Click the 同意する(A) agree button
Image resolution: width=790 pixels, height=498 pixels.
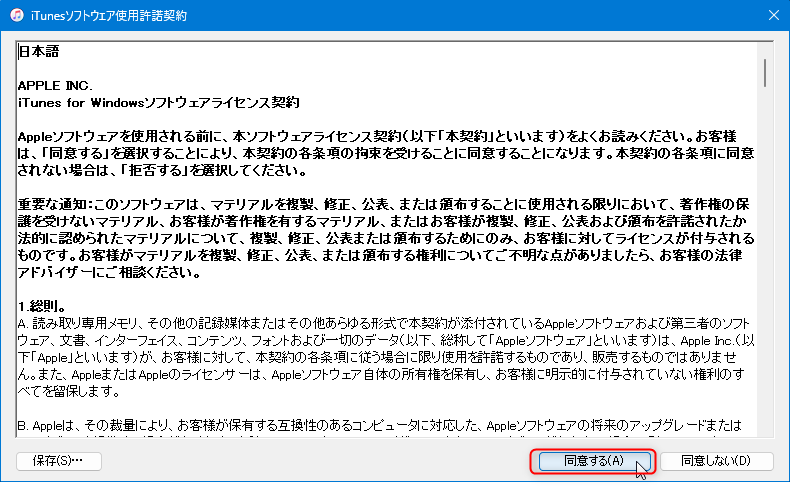pos(595,461)
